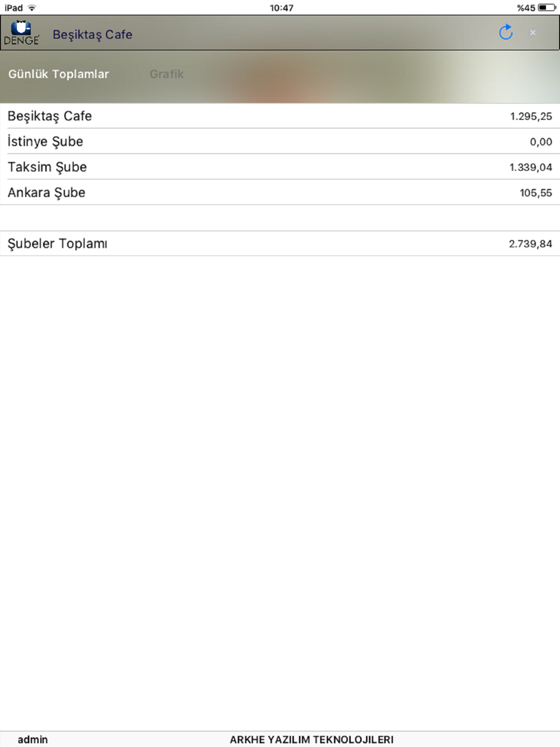Image resolution: width=560 pixels, height=747 pixels.
Task: Tap the Denge logo icon
Action: pyautogui.click(x=21, y=33)
